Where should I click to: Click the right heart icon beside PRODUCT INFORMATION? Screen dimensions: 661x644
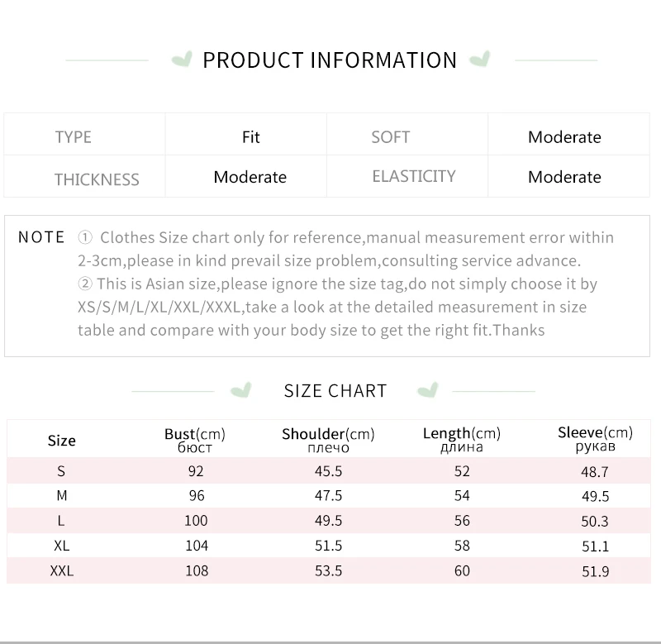click(x=479, y=60)
